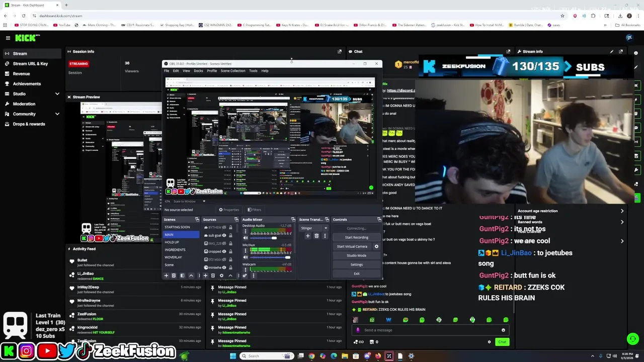Open source properties gear in Sources dock
The height and width of the screenshot is (362, 644).
(x=221, y=276)
